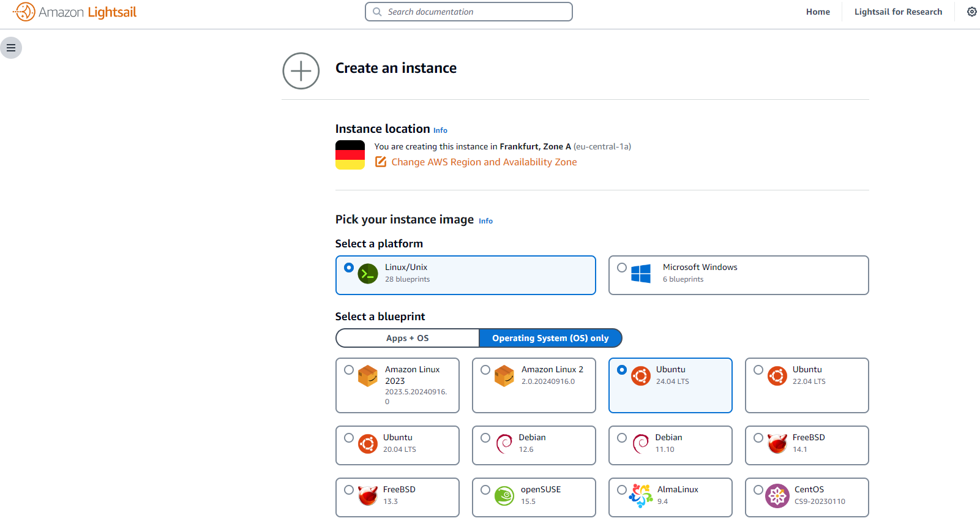This screenshot has width=980, height=529.
Task: Click the Microsoft Windows logo icon
Action: (x=641, y=274)
